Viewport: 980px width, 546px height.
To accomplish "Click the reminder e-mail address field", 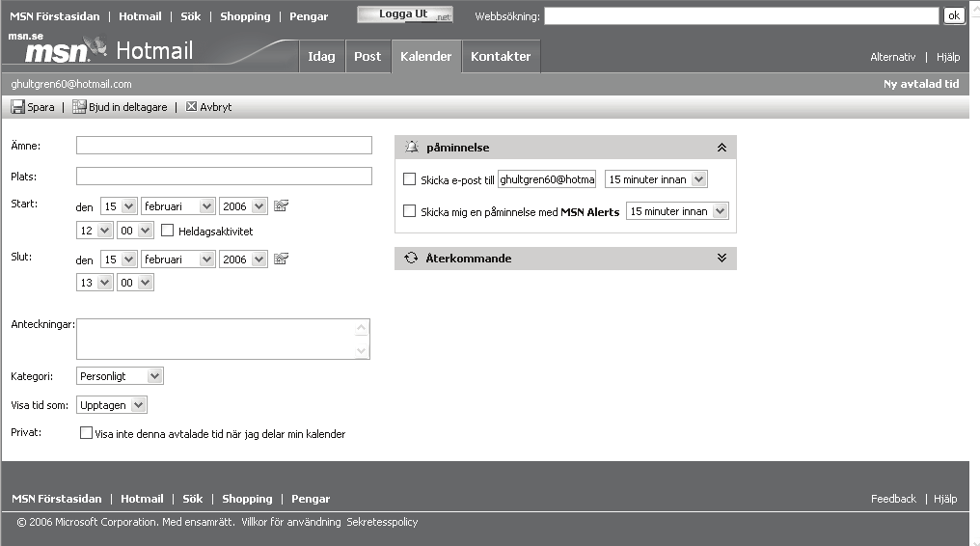I will [x=547, y=179].
